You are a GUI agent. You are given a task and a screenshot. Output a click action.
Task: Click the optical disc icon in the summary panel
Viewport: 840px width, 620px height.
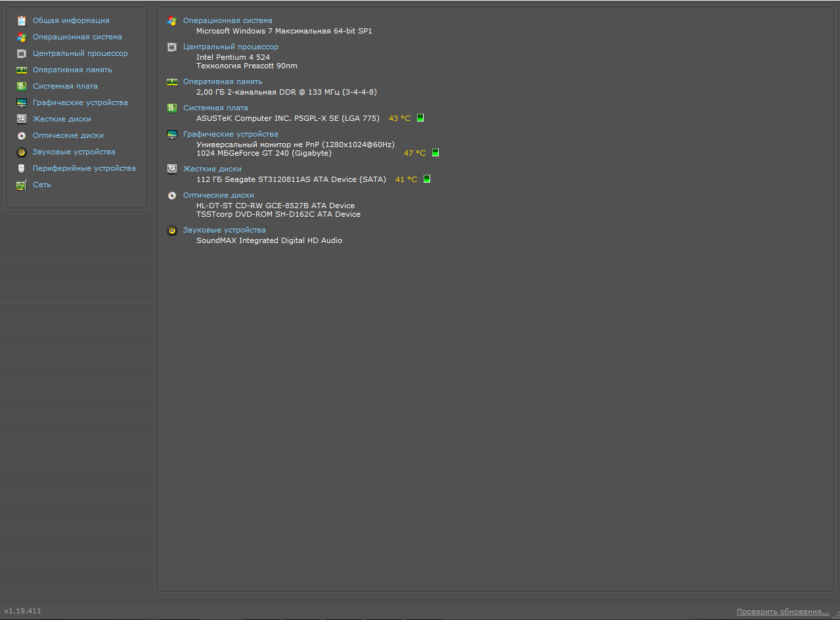(x=172, y=195)
